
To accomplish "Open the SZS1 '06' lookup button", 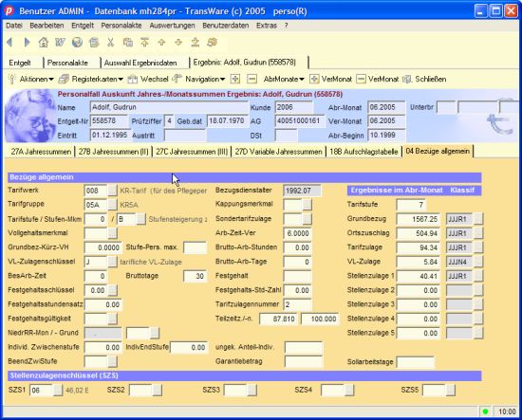I will pyautogui.click(x=58, y=390).
